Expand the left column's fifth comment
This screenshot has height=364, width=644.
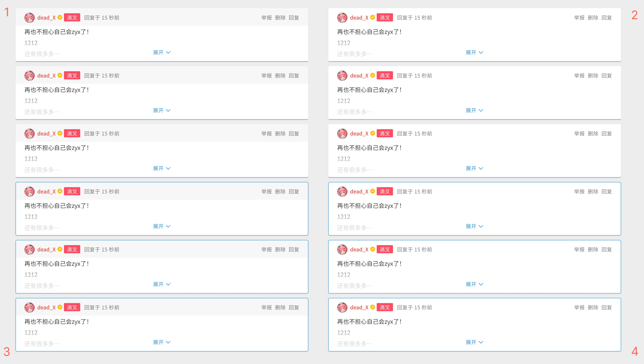[x=161, y=284]
